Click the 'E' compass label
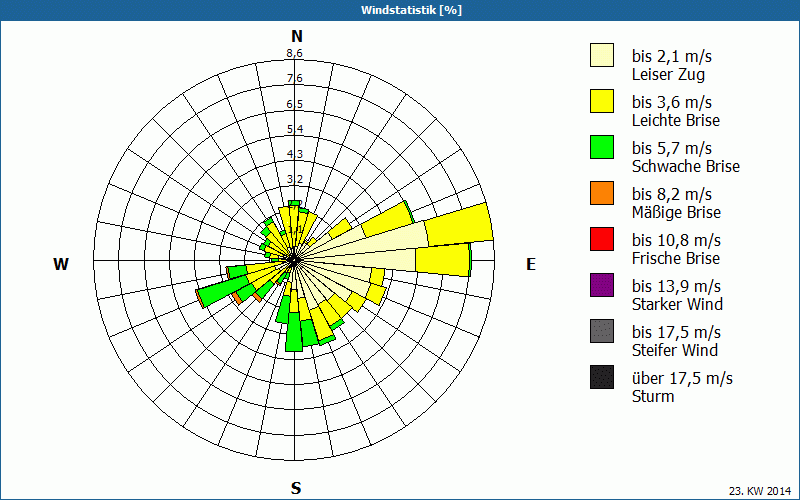This screenshot has height=500, width=800. [531, 264]
